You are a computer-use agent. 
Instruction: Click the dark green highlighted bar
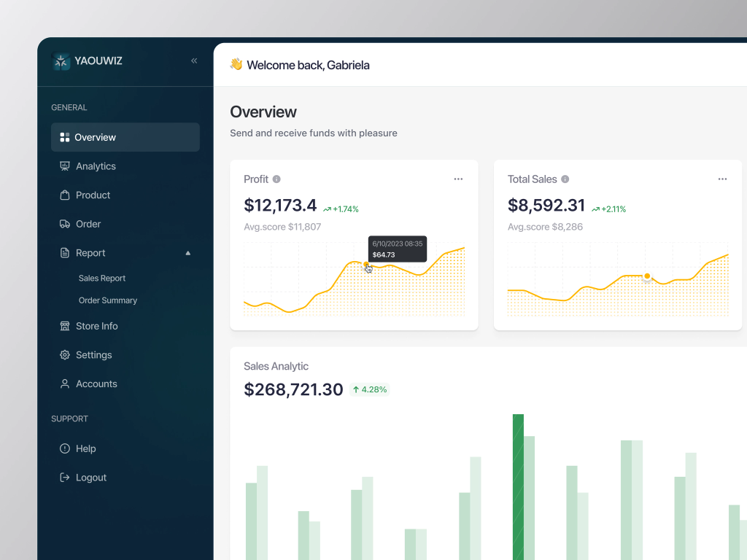tap(518, 486)
